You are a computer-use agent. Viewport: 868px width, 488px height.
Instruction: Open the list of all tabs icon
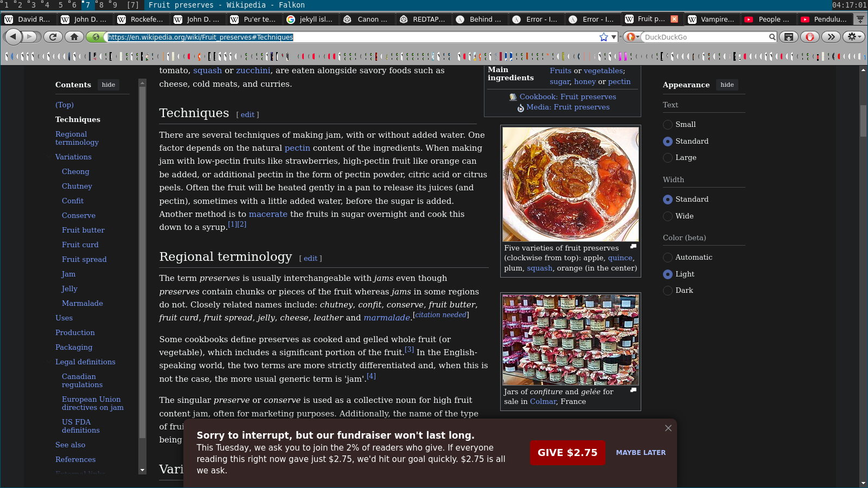click(860, 19)
